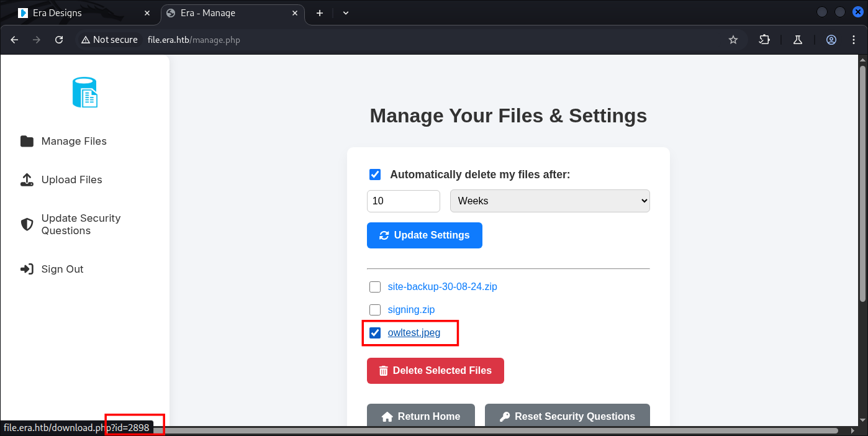
Task: Open the browser extensions puzzle icon
Action: 764,40
